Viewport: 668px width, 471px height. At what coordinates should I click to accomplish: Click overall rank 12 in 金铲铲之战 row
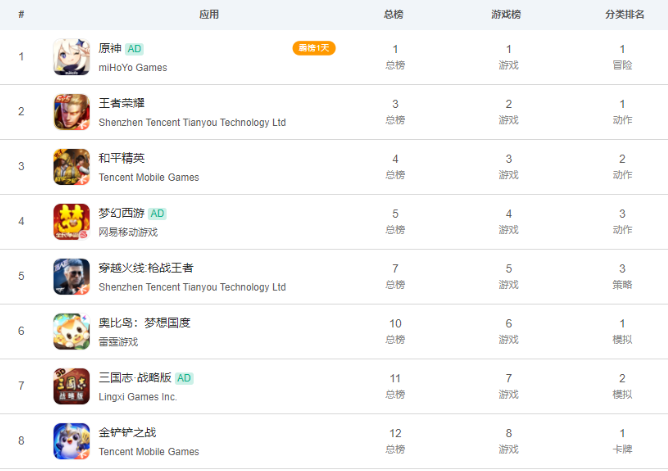coord(395,434)
